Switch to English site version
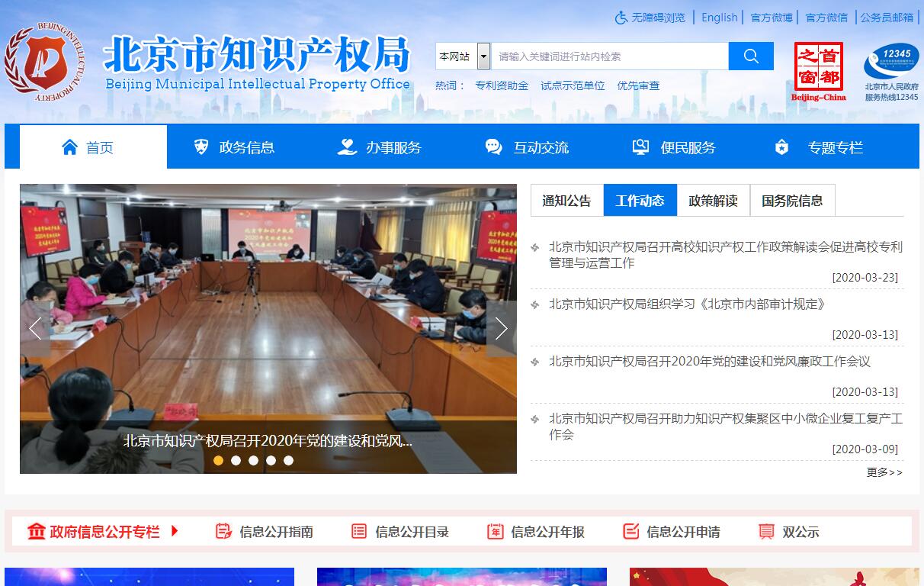The width and height of the screenshot is (924, 586). click(x=719, y=18)
